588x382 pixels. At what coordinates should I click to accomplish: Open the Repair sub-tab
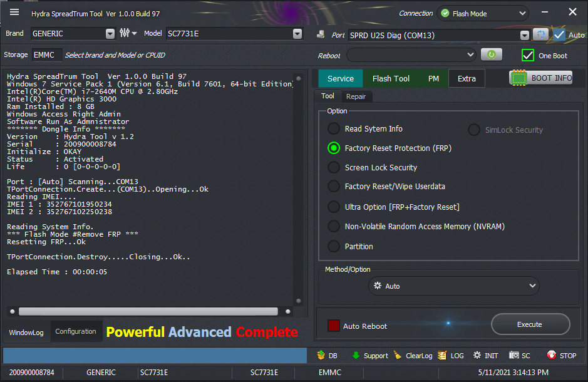coord(356,96)
